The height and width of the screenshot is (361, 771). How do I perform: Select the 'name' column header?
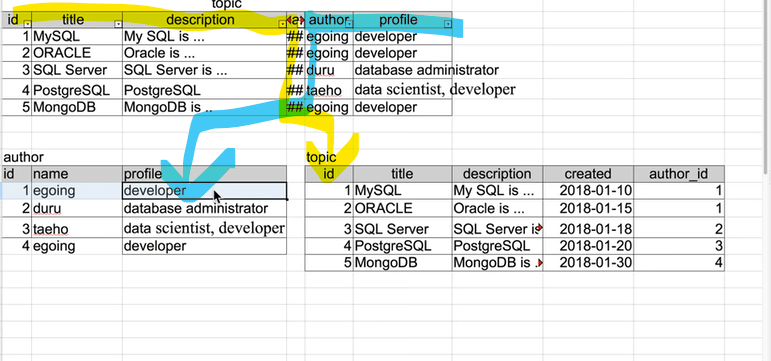pos(77,174)
